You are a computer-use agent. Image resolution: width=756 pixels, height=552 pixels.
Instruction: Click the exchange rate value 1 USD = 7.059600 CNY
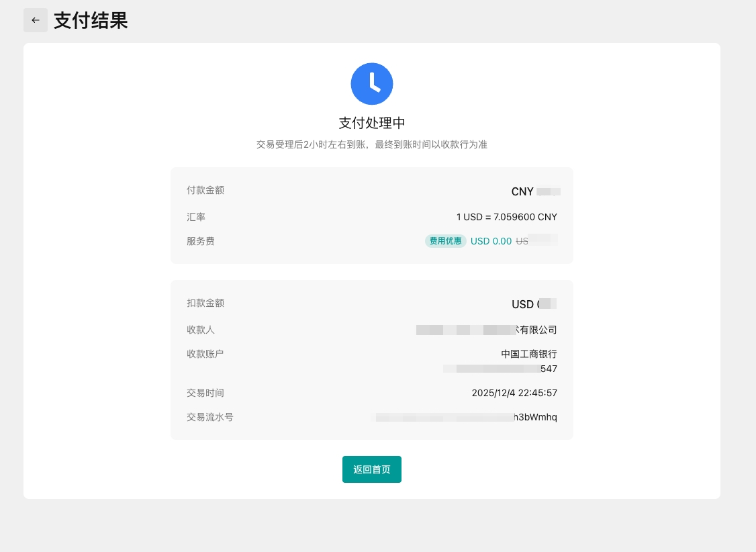[x=506, y=217]
